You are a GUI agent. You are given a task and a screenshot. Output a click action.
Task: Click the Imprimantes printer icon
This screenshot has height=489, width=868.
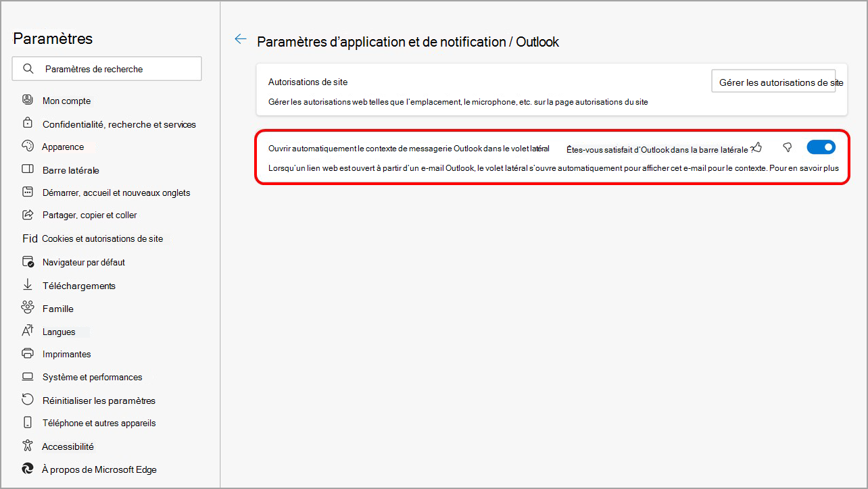pos(28,354)
